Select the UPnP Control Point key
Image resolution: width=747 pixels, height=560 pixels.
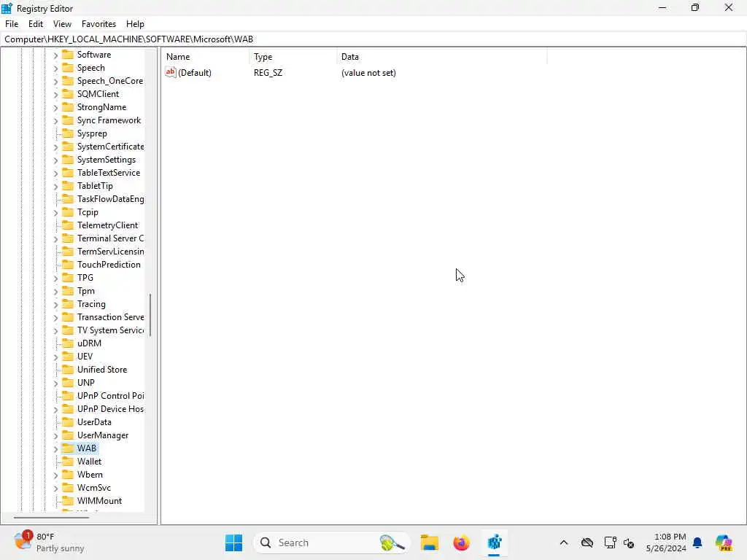pyautogui.click(x=111, y=396)
